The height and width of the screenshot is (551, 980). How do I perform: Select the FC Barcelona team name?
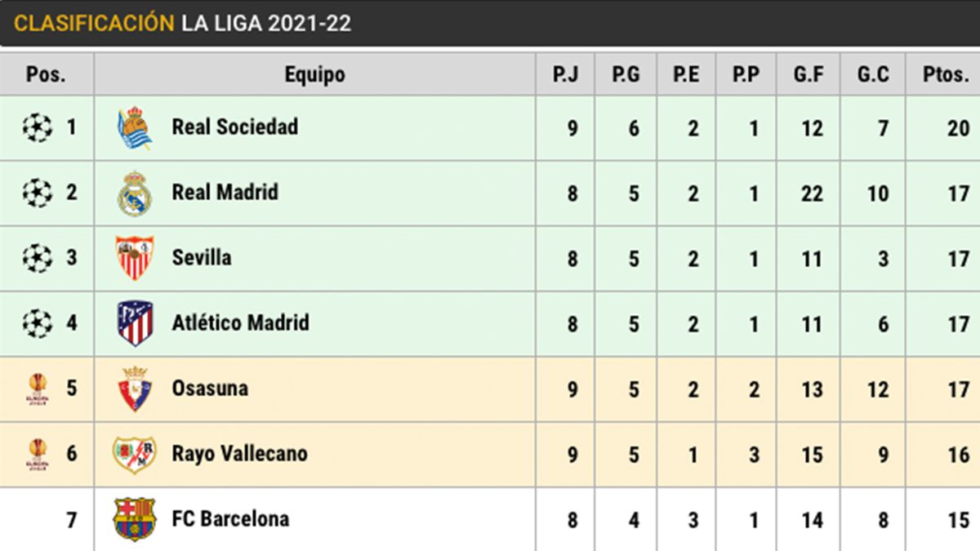[230, 519]
